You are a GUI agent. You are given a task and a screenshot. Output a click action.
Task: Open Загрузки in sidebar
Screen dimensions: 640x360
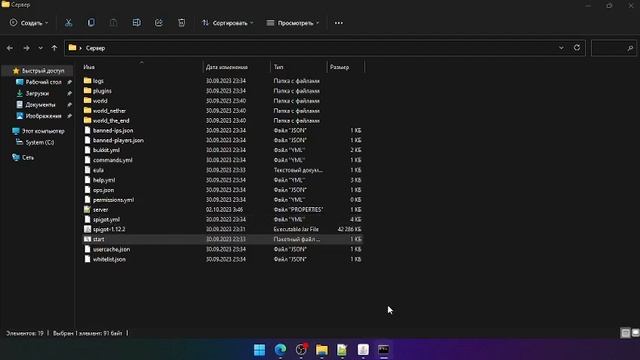point(37,93)
